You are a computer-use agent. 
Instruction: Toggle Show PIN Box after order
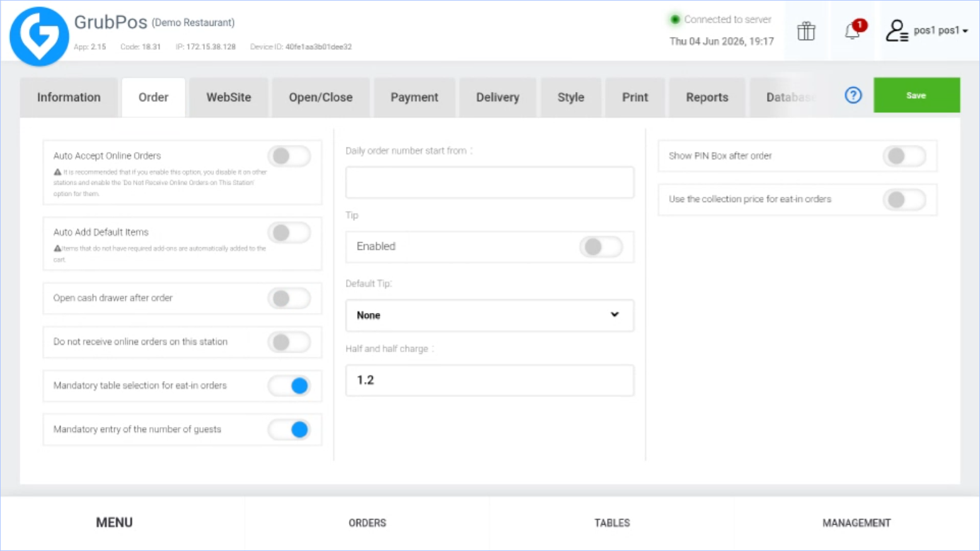pos(904,156)
